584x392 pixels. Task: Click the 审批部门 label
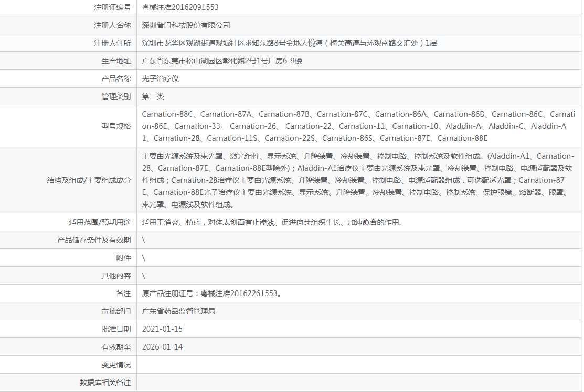tap(116, 312)
